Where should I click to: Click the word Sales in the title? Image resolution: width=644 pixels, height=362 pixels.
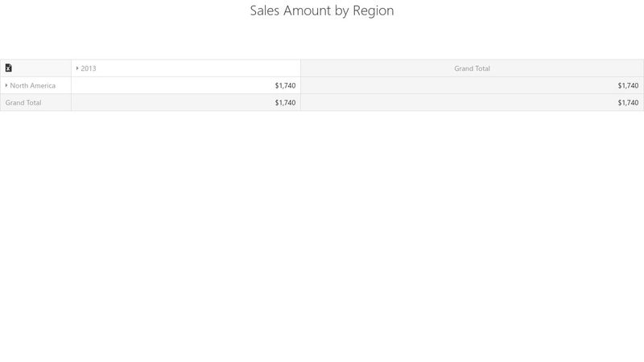point(265,10)
